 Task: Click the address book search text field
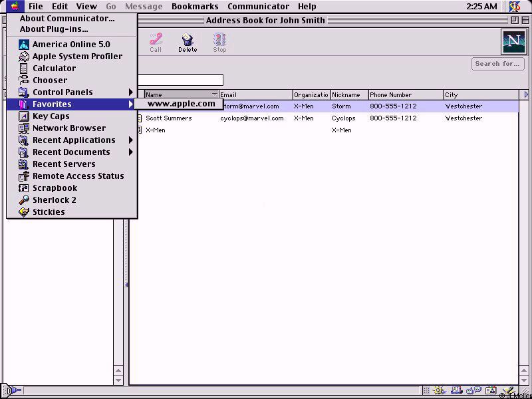(x=180, y=80)
